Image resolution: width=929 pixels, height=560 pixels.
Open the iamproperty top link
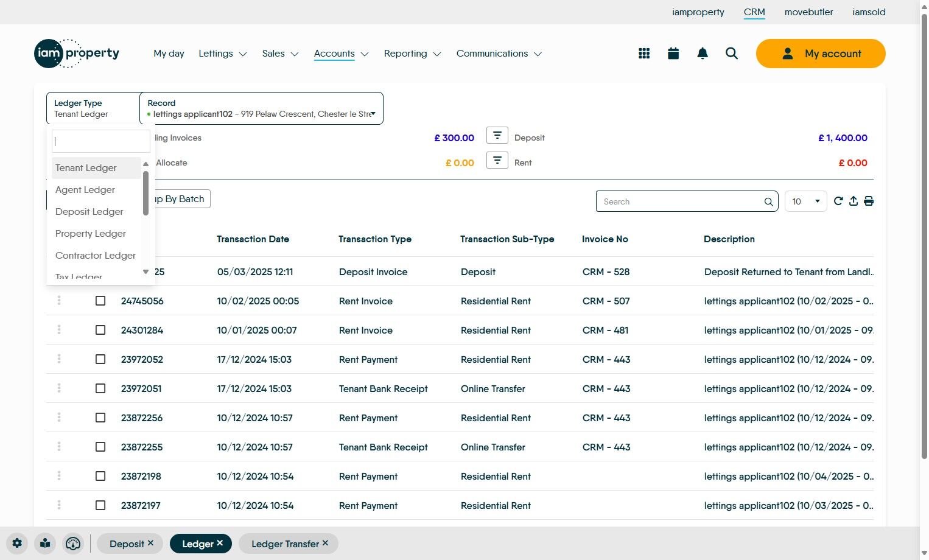coord(698,12)
